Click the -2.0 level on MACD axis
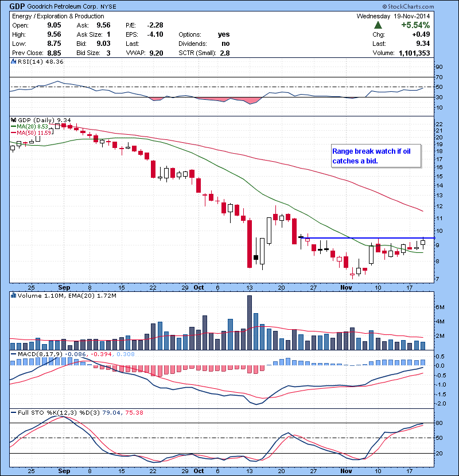Image resolution: width=459 pixels, height=476 pixels. [441, 403]
